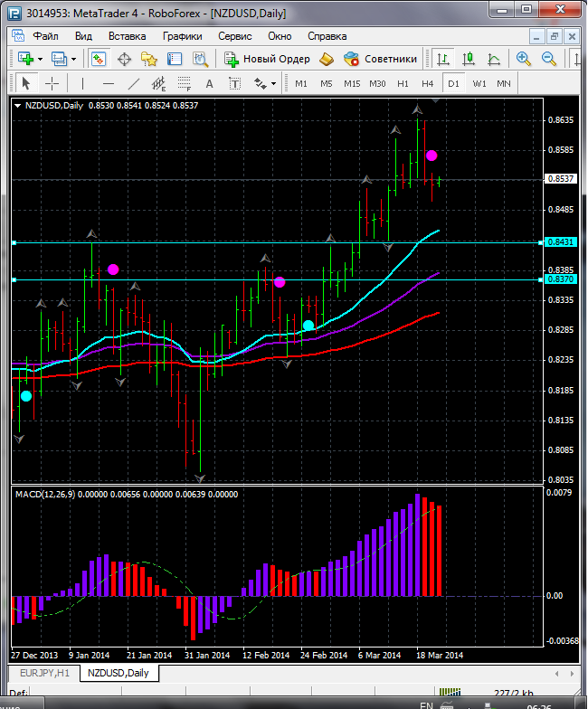The width and height of the screenshot is (588, 709).
Task: Select the Vertical Line drawing tool
Action: click(82, 83)
